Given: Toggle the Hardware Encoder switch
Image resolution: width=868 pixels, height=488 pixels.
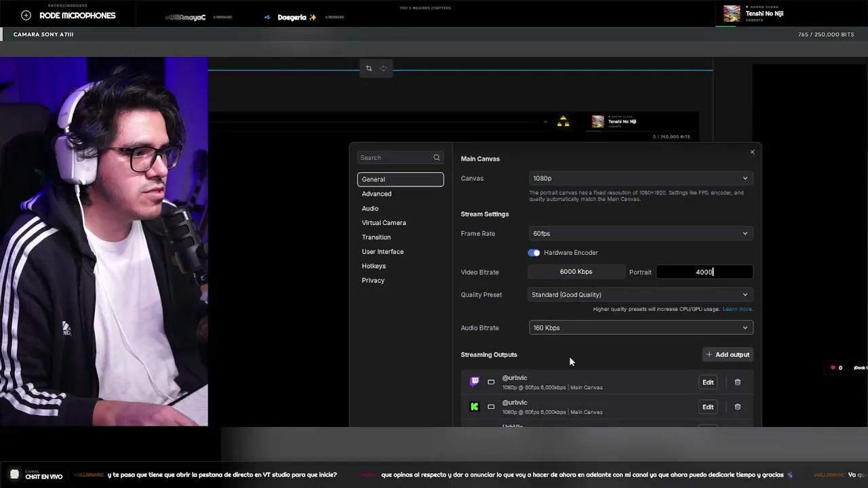Looking at the screenshot, I should [x=534, y=253].
